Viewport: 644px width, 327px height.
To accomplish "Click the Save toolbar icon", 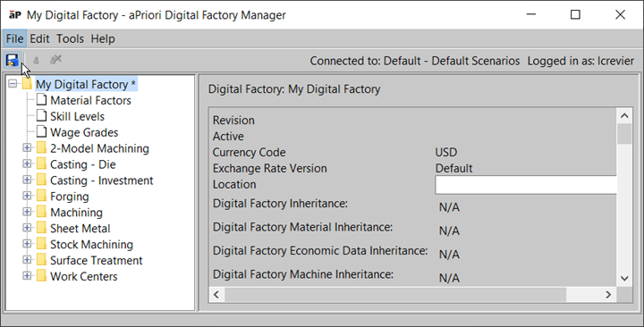I will click(13, 61).
